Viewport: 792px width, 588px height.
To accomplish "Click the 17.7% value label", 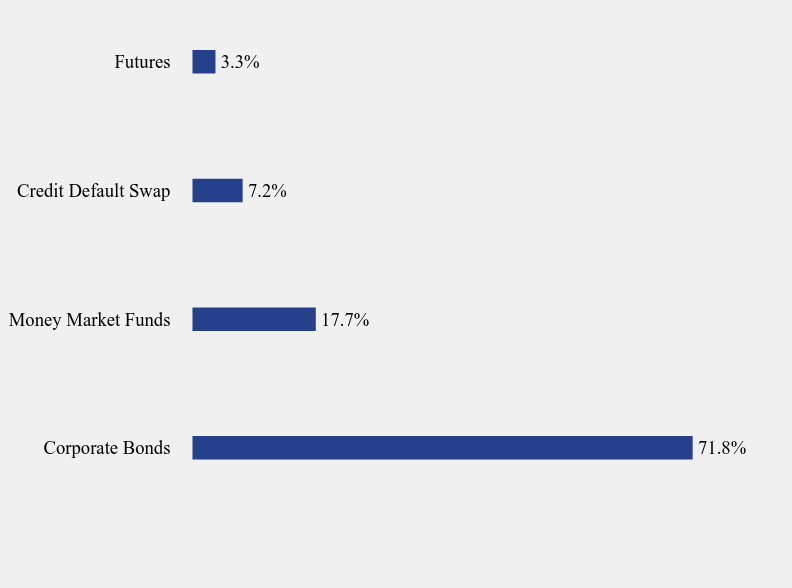I will [x=345, y=319].
